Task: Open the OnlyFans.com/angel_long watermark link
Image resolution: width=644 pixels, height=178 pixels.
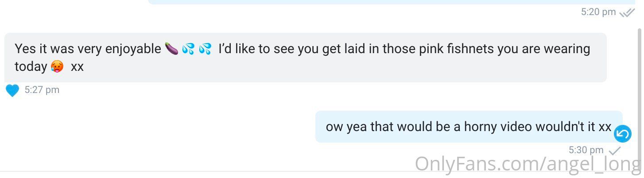Action: 528,165
